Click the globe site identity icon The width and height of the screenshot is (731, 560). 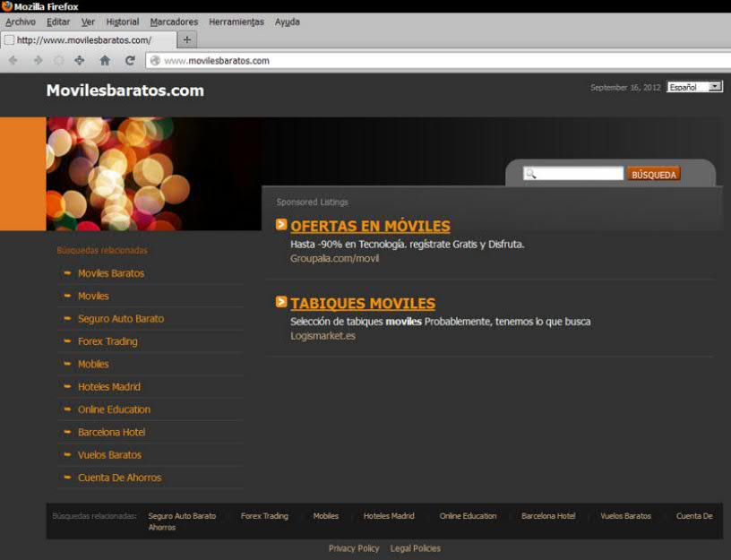(155, 61)
